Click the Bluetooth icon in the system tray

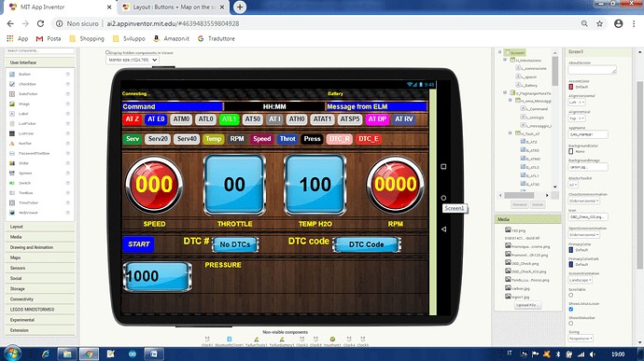[558, 354]
